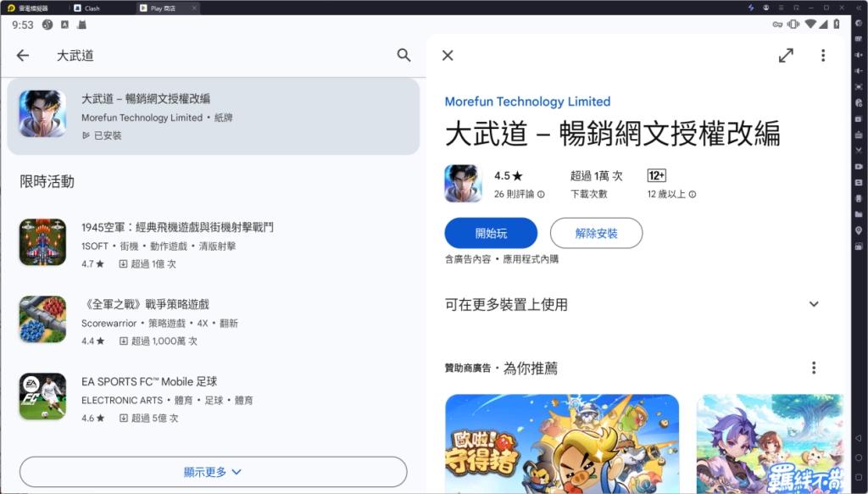868x494 pixels.
Task: Expand the details panel to full screen
Action: pyautogui.click(x=786, y=55)
